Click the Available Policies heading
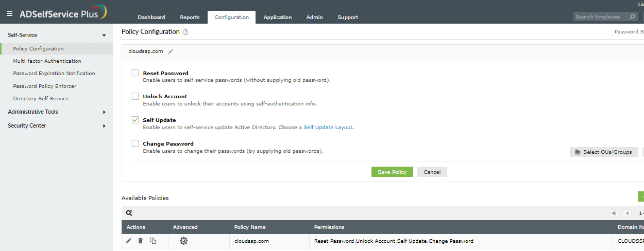This screenshot has height=251, width=644. pos(145,198)
